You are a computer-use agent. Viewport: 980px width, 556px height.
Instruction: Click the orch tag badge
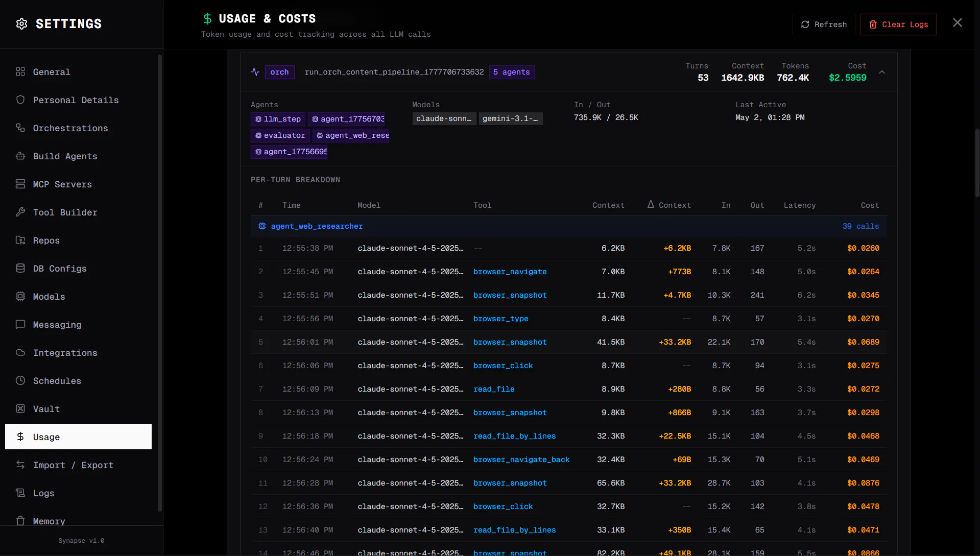[279, 72]
